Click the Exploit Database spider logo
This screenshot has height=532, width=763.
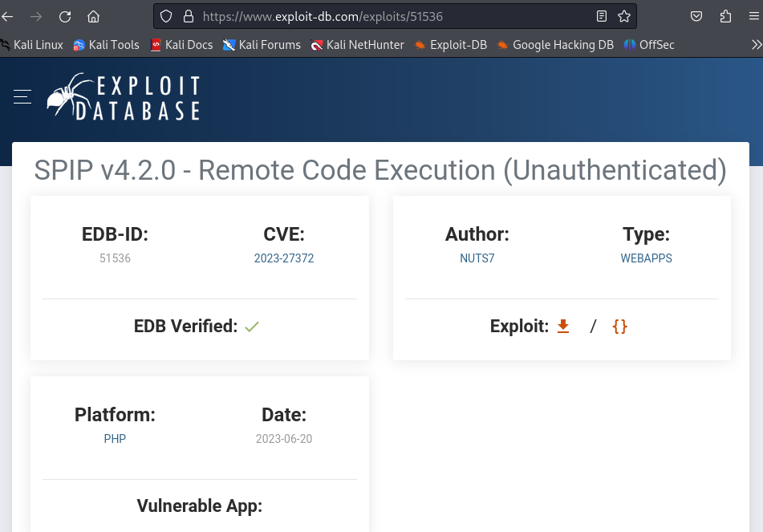click(x=123, y=97)
